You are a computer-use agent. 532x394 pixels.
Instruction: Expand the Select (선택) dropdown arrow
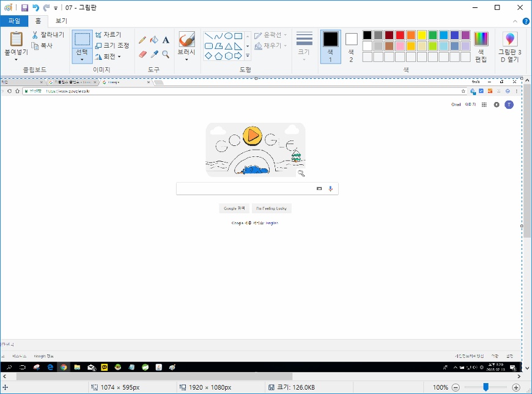[x=82, y=60]
